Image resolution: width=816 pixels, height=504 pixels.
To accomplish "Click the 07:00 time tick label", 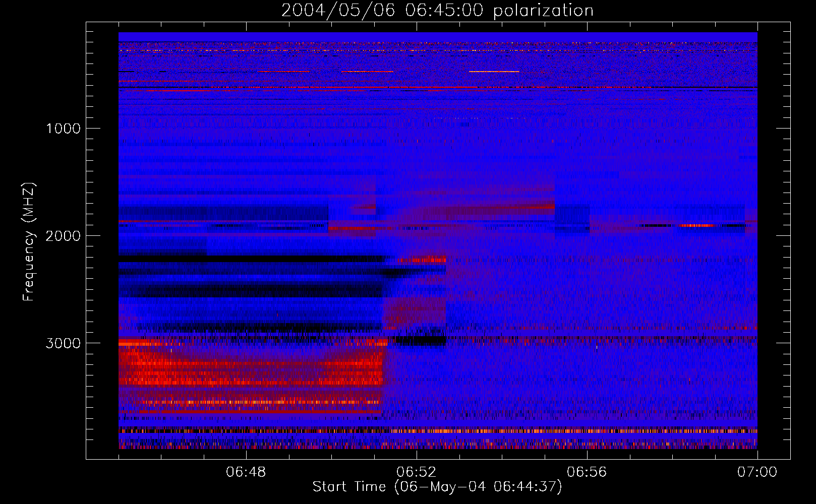I will pyautogui.click(x=757, y=472).
